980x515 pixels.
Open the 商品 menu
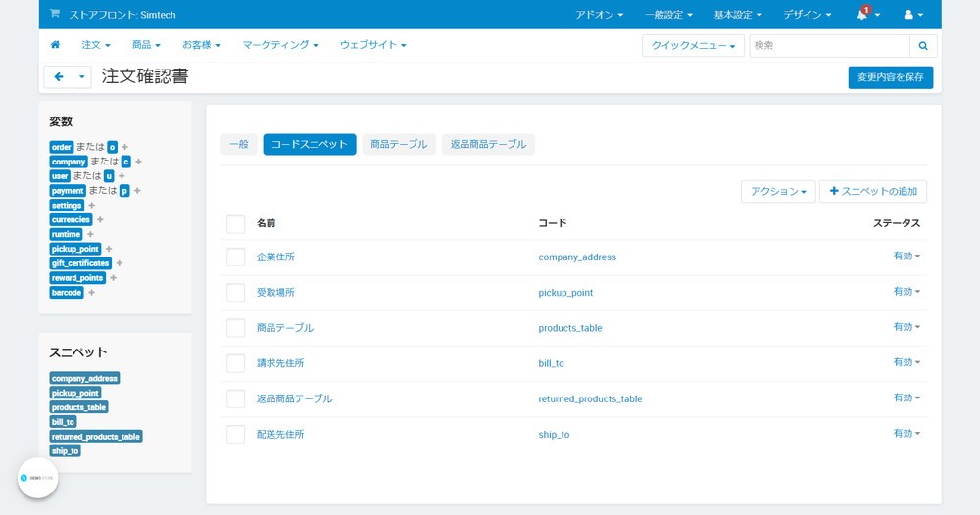tap(146, 45)
